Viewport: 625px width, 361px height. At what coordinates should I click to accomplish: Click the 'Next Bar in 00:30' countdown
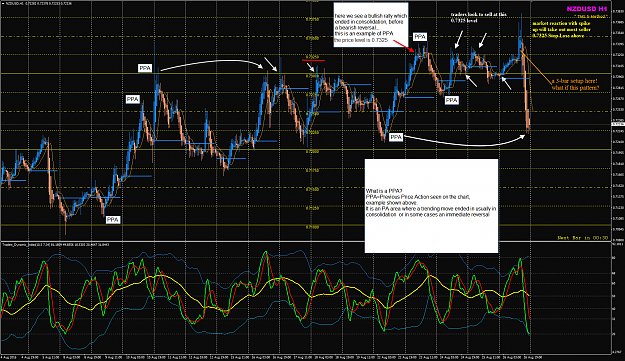(x=582, y=238)
